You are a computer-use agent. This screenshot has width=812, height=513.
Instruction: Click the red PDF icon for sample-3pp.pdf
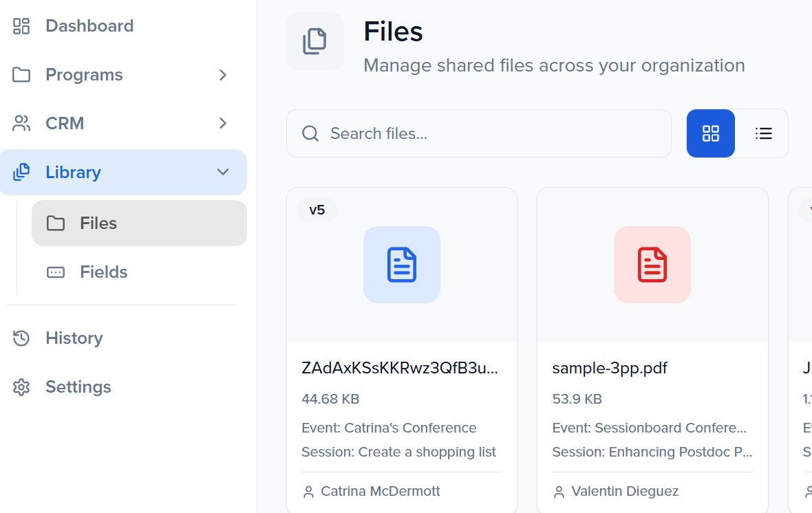[x=652, y=265]
